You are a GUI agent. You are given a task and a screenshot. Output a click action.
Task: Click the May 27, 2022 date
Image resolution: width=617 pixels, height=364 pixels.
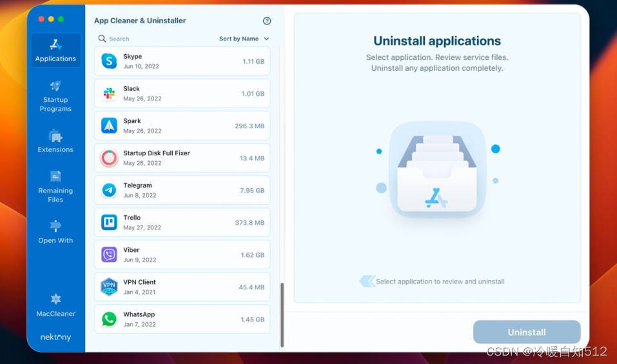[142, 227]
